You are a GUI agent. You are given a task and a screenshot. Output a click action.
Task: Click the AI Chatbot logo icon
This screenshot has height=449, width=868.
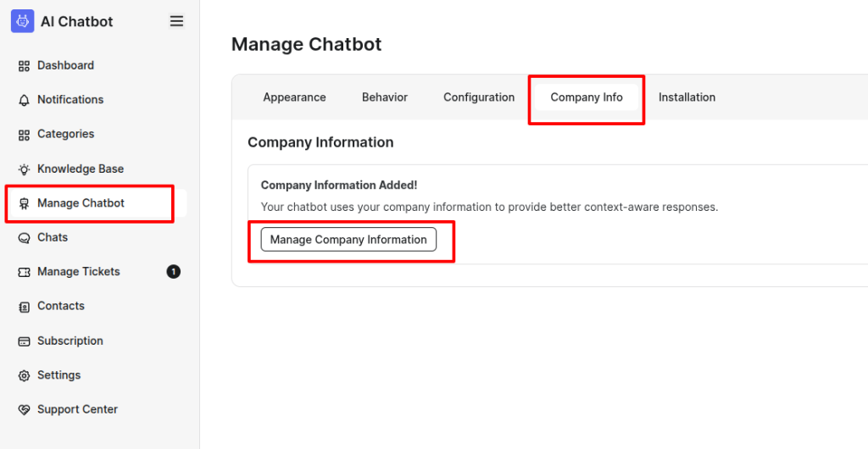[x=22, y=21]
